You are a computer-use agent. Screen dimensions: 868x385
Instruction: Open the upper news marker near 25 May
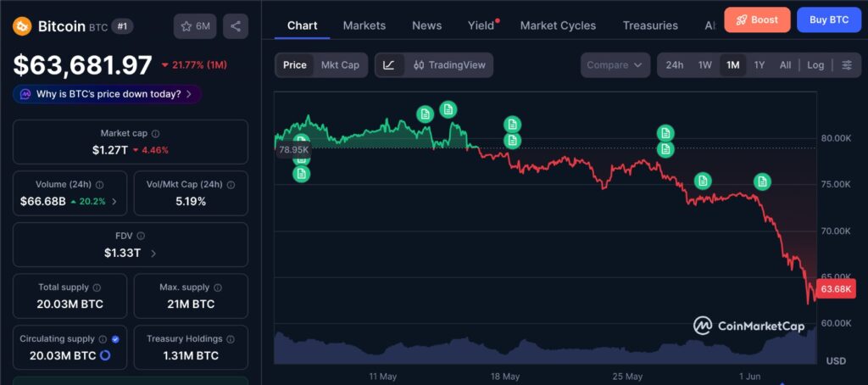(x=665, y=133)
